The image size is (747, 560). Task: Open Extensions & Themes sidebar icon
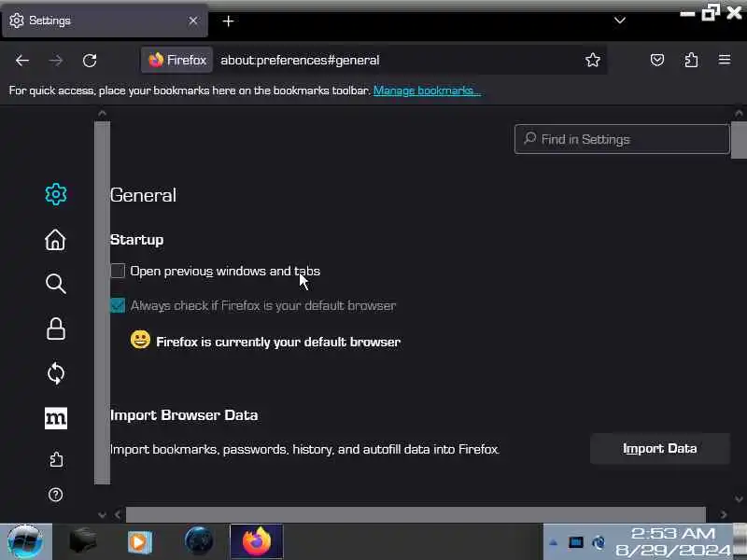pos(56,459)
